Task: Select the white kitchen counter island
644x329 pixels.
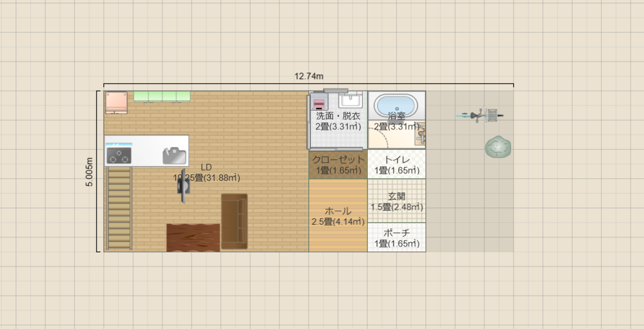Action: click(146, 150)
